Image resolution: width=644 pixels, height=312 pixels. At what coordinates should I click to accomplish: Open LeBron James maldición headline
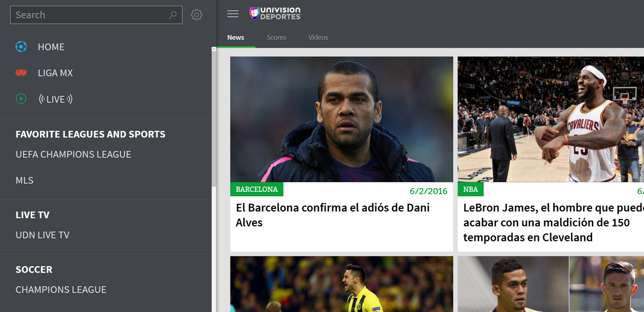pyautogui.click(x=553, y=222)
